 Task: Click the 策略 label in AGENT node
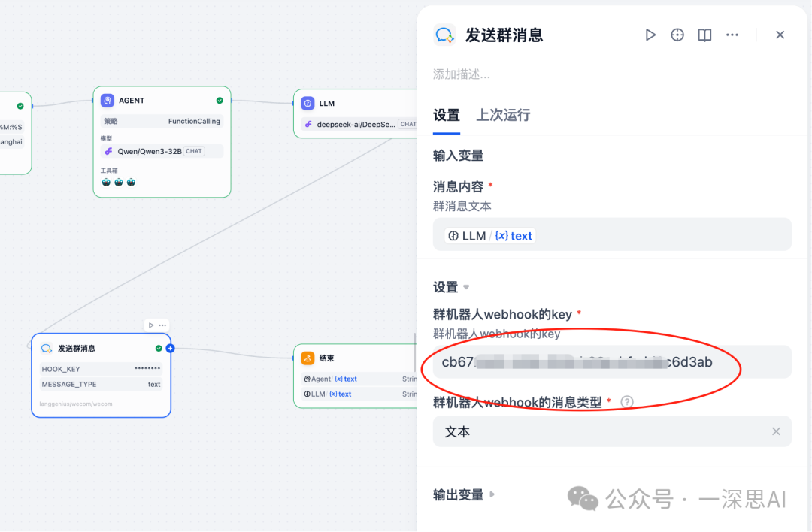coord(111,121)
